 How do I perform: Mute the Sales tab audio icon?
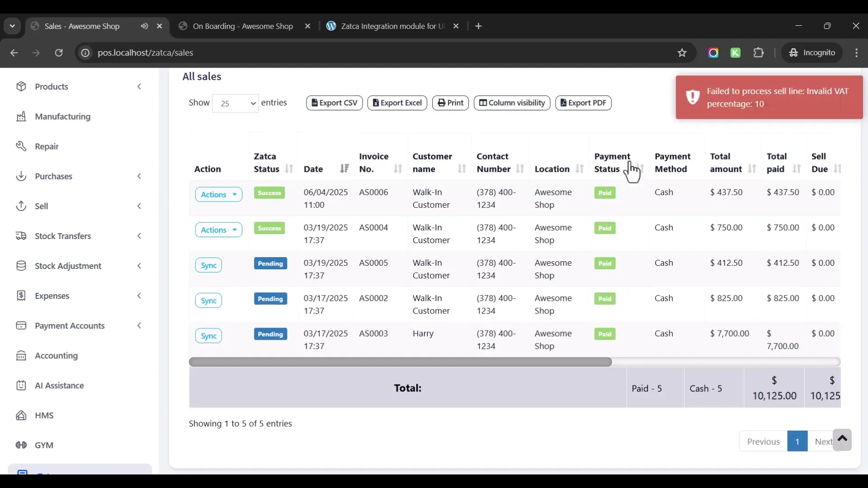tap(144, 26)
